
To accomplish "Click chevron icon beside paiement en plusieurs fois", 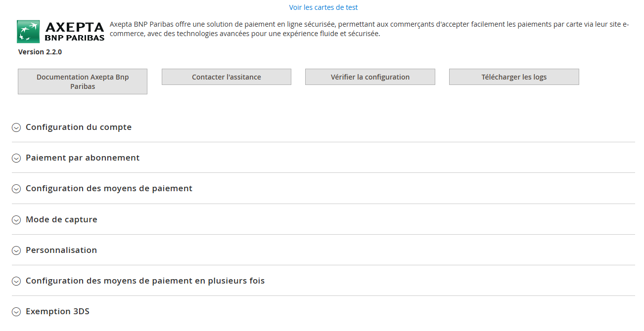I will tap(16, 281).
